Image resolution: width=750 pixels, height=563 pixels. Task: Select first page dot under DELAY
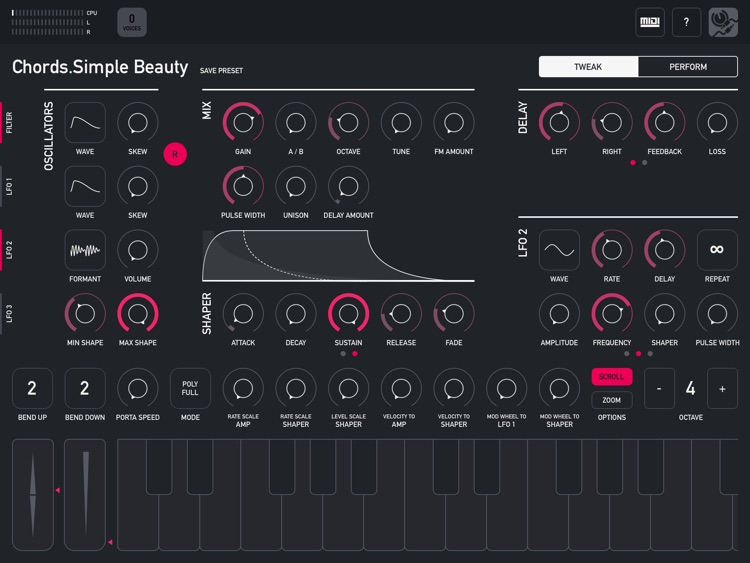pyautogui.click(x=633, y=163)
